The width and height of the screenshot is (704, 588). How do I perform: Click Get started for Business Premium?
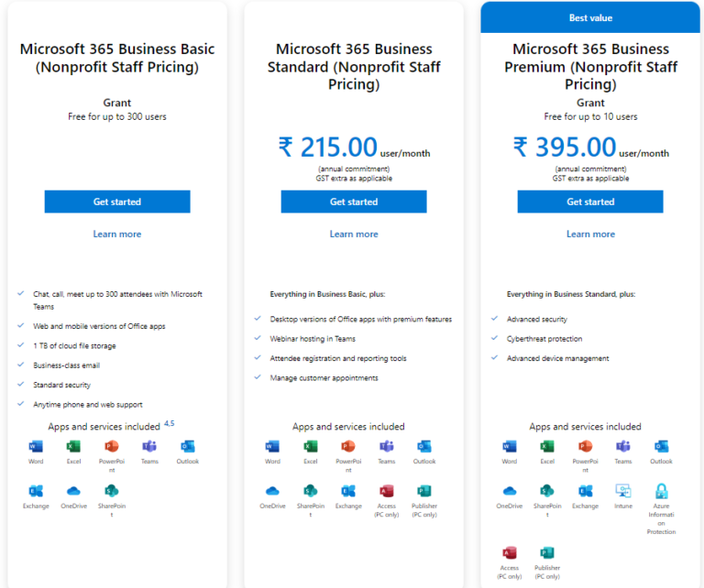[590, 201]
